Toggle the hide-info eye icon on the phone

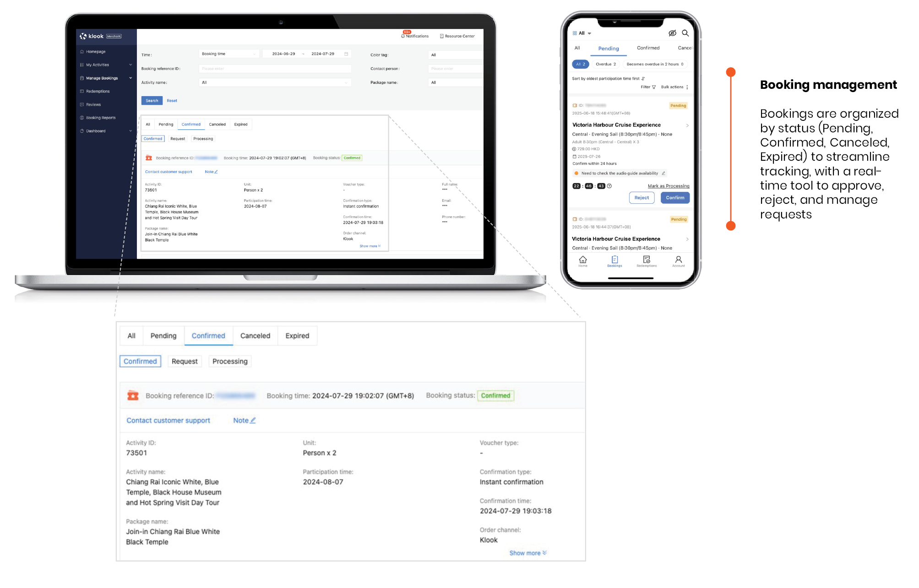point(672,33)
